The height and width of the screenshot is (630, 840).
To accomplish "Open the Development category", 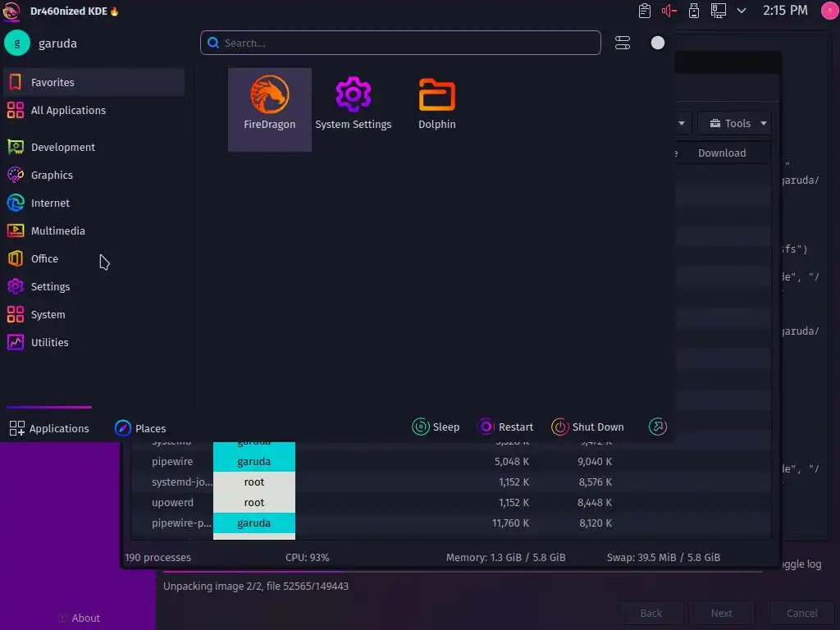I will click(x=94, y=148).
